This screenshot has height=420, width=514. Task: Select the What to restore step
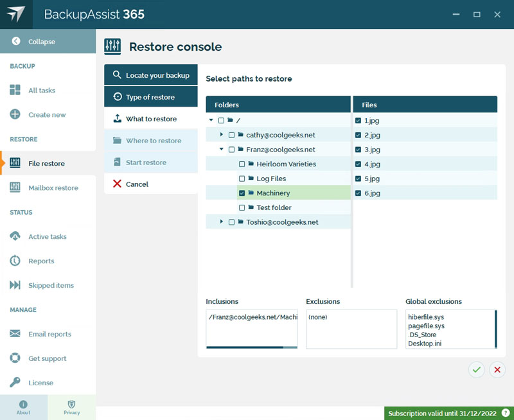[151, 119]
